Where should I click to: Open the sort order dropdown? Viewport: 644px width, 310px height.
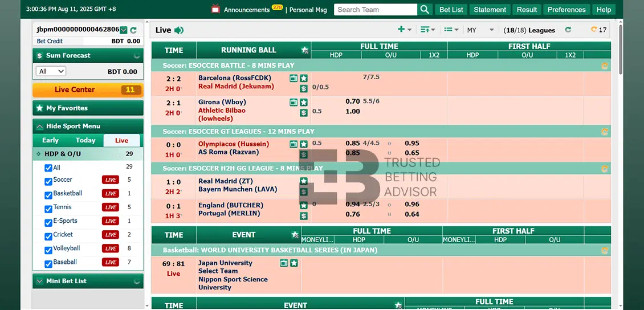427,30
